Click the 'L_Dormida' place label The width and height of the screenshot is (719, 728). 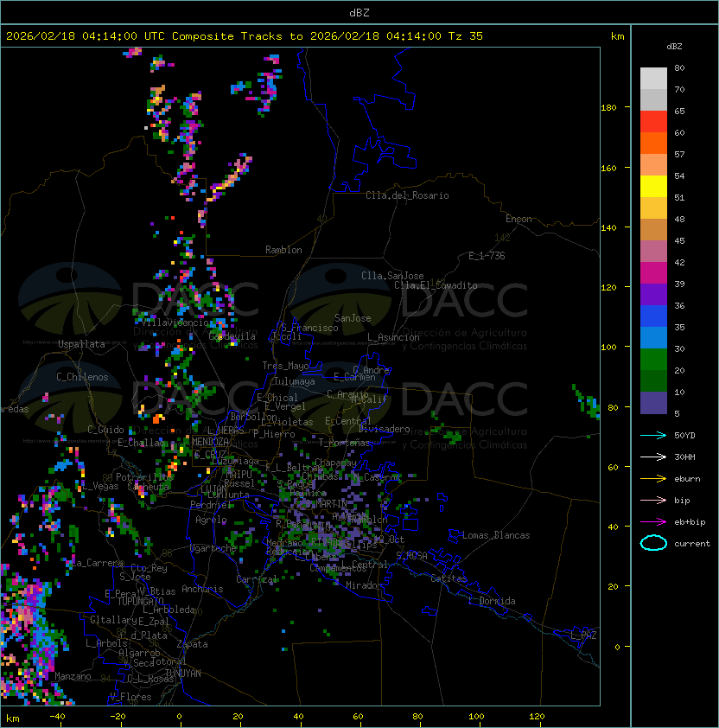(x=492, y=601)
